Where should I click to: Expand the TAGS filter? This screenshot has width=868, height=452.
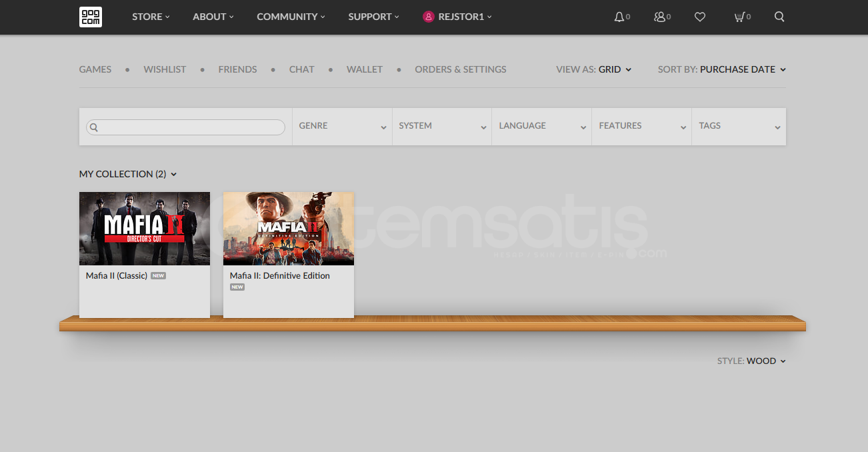point(739,126)
